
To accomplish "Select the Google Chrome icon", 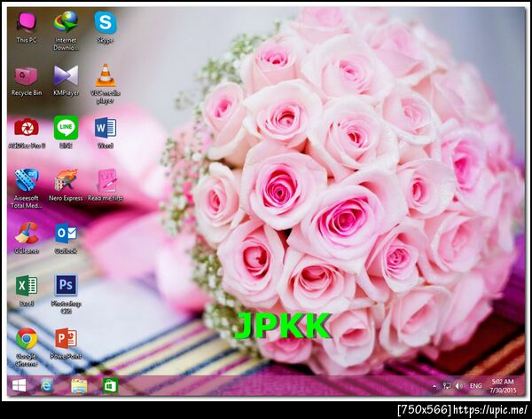I will click(x=27, y=347).
